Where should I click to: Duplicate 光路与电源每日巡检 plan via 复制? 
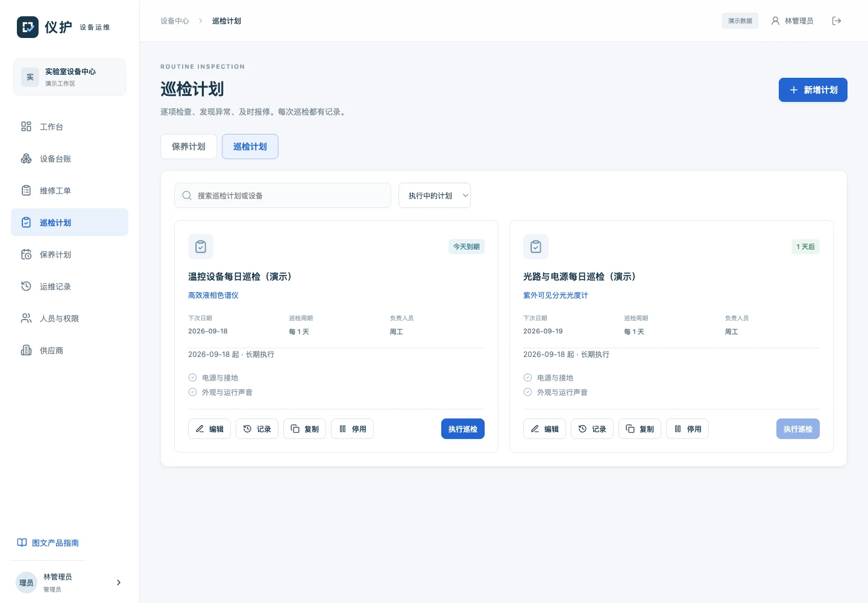(640, 429)
